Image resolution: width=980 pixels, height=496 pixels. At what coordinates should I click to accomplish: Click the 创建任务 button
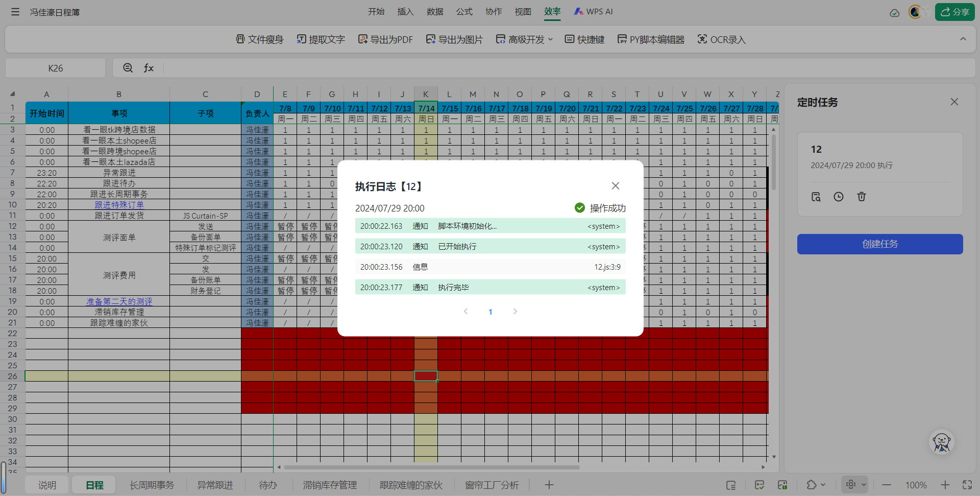tap(880, 244)
